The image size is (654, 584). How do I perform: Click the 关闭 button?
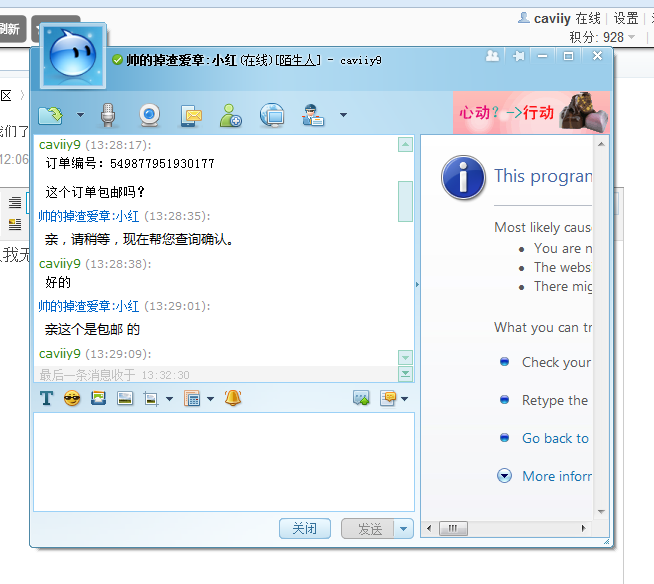(x=304, y=529)
